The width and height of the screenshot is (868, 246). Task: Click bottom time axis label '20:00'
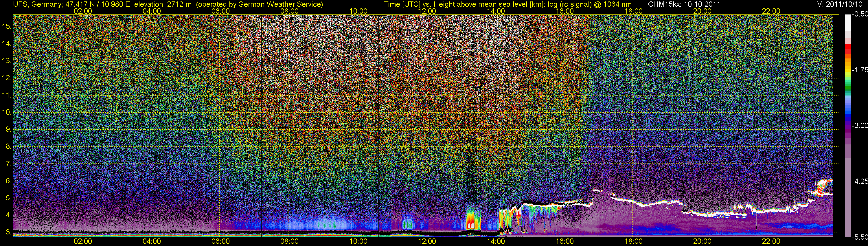[x=702, y=241]
